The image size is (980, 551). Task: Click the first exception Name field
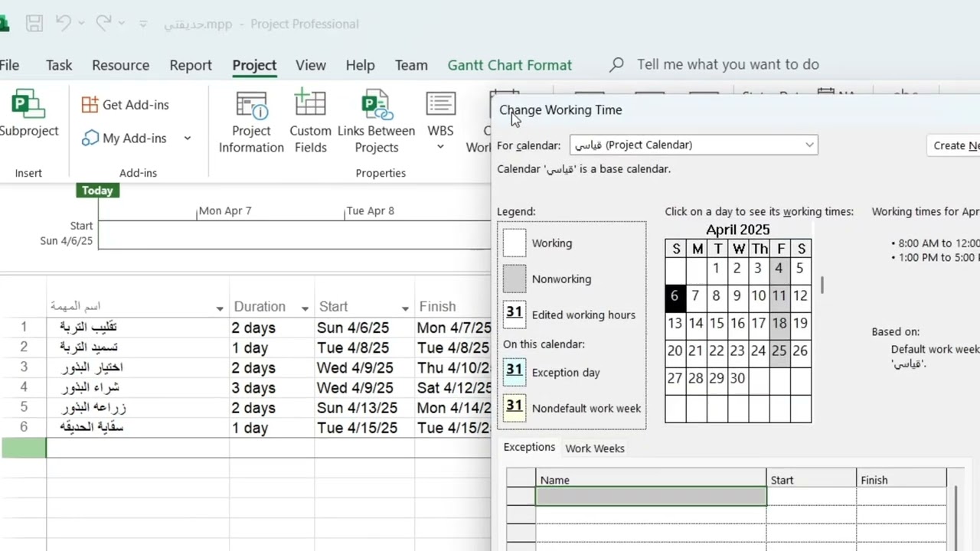651,497
